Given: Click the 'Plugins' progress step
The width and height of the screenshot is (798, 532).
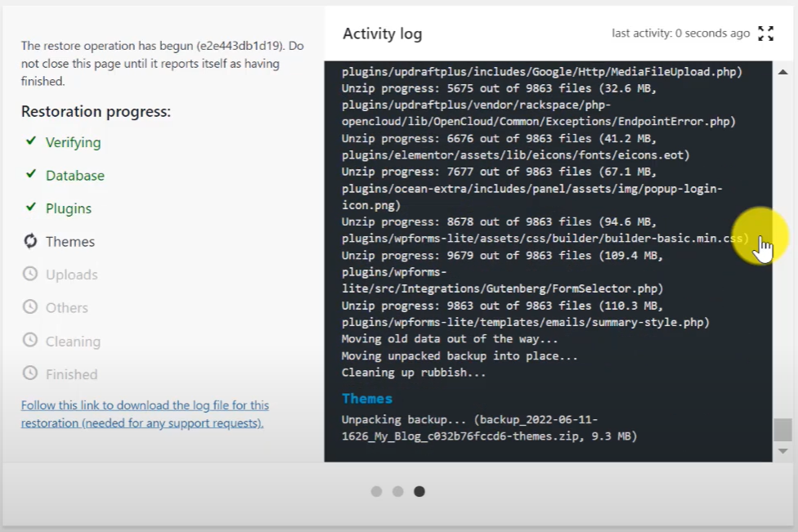Looking at the screenshot, I should pyautogui.click(x=69, y=208).
